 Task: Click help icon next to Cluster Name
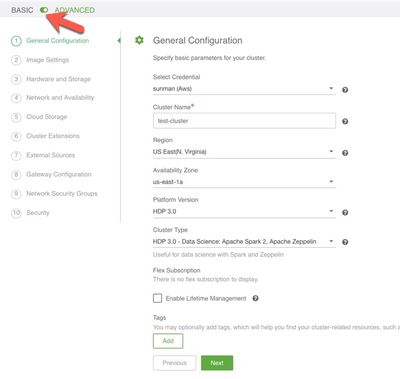tap(345, 121)
